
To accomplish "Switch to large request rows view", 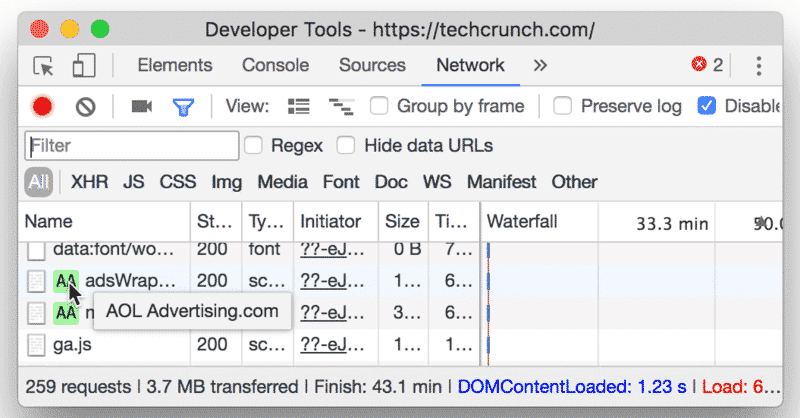I will 299,106.
